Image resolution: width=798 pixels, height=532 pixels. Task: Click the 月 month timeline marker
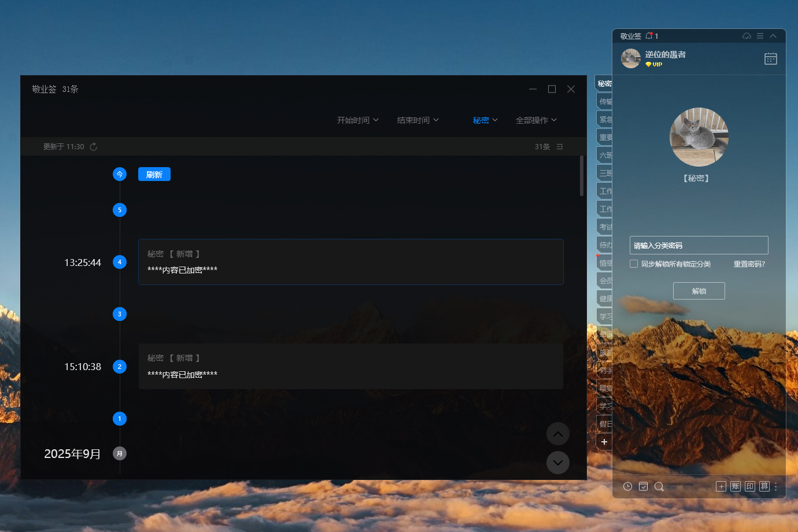[120, 453]
